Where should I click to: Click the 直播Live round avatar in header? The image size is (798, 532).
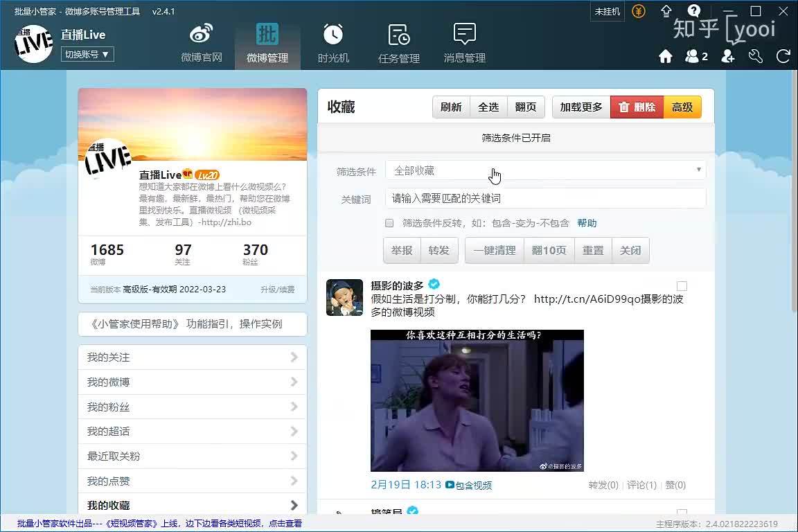[x=33, y=44]
